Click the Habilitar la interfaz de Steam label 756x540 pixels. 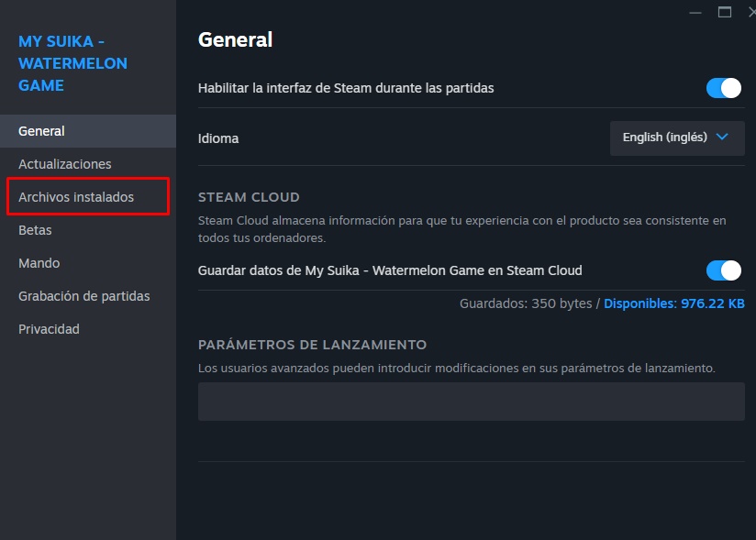[x=346, y=88]
